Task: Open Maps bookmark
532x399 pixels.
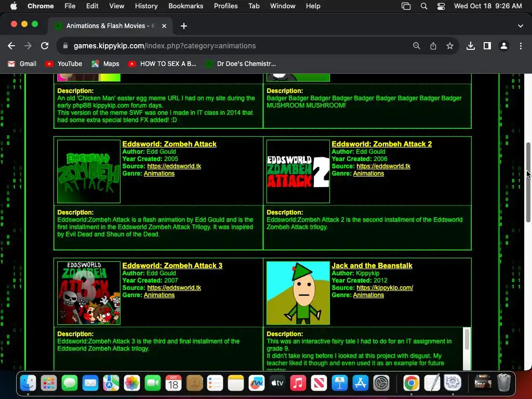Action: (x=105, y=64)
